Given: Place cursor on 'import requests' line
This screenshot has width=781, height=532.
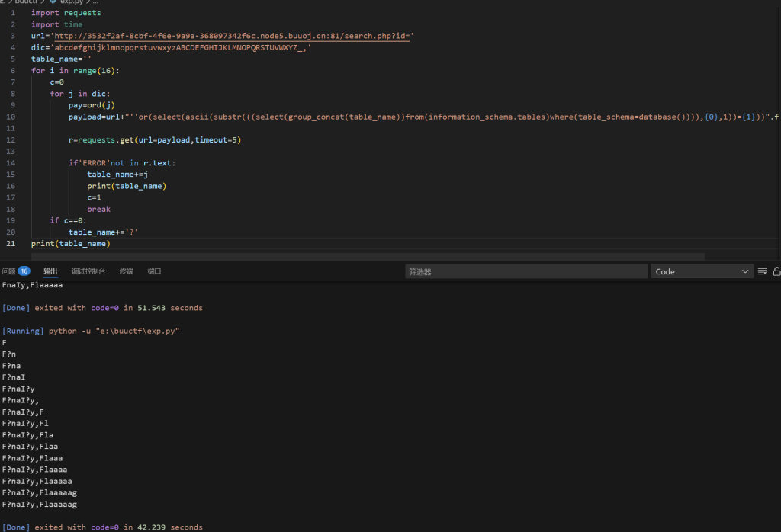Looking at the screenshot, I should coord(66,13).
